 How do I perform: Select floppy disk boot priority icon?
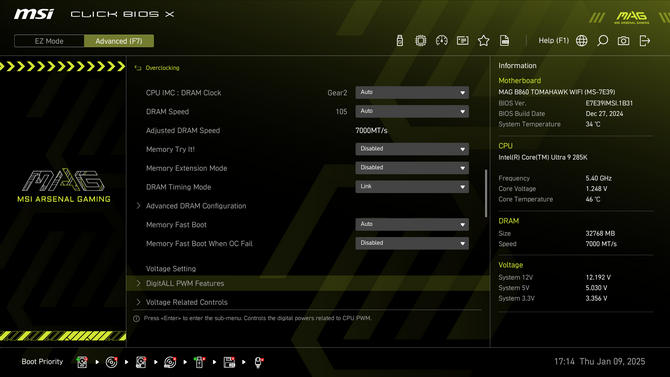pyautogui.click(x=229, y=362)
